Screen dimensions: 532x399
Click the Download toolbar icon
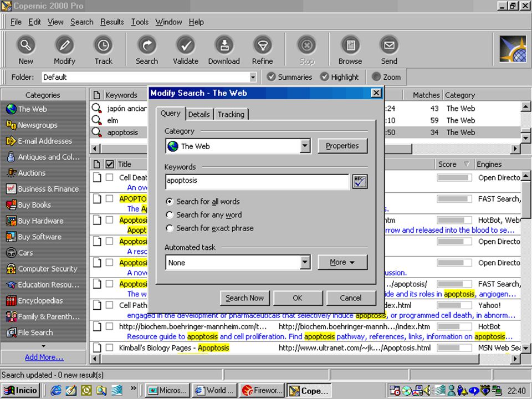(x=224, y=50)
